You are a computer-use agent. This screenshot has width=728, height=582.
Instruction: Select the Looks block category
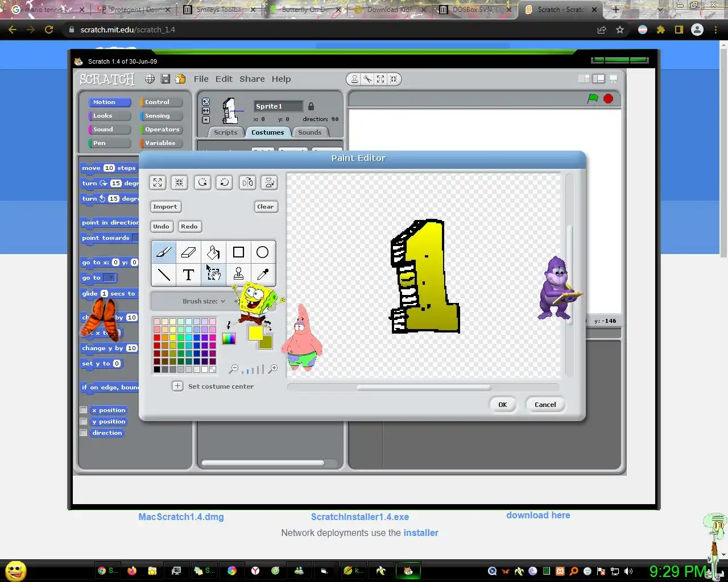tap(109, 115)
